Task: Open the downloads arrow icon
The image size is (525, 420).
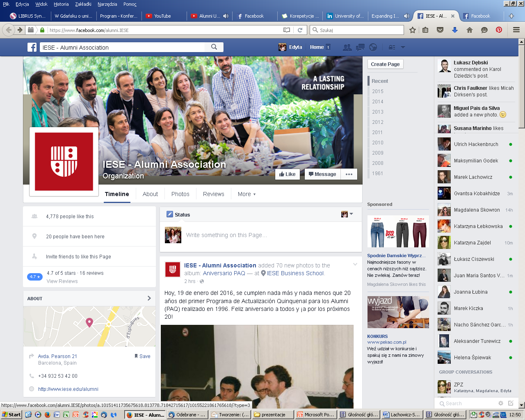Action: [455, 30]
